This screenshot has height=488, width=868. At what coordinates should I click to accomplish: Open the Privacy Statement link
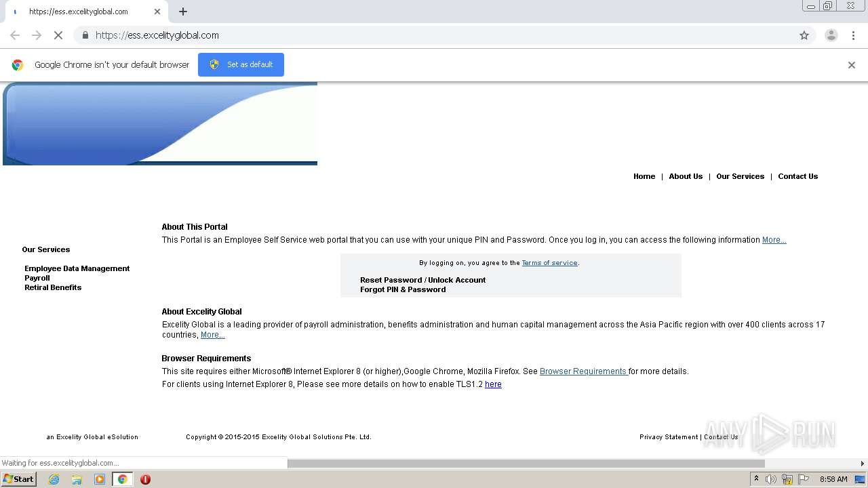point(668,437)
